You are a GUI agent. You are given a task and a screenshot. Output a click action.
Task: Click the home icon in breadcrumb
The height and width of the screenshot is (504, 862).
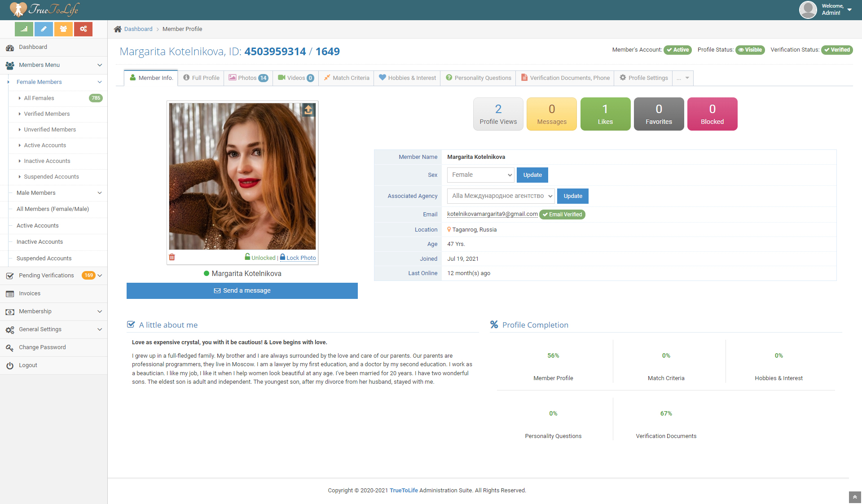coord(118,29)
